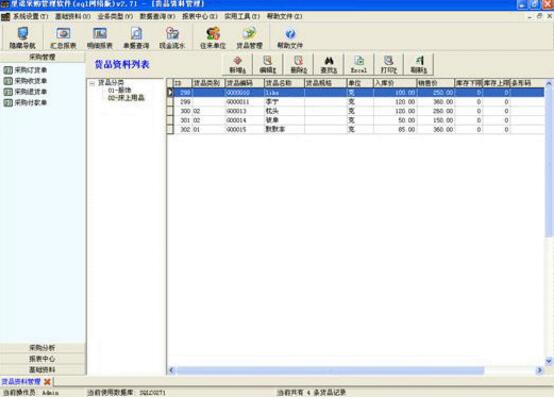Click the 刷新 refresh button

419,64
